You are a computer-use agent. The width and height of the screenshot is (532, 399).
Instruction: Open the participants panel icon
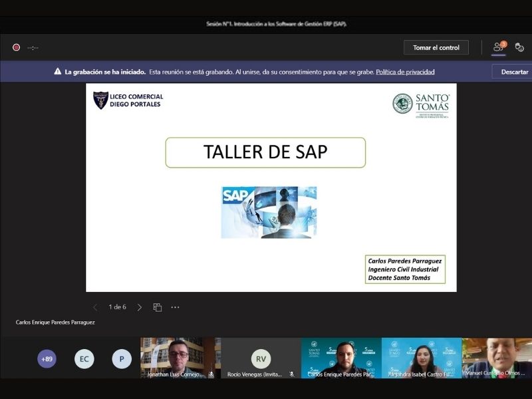pos(499,47)
